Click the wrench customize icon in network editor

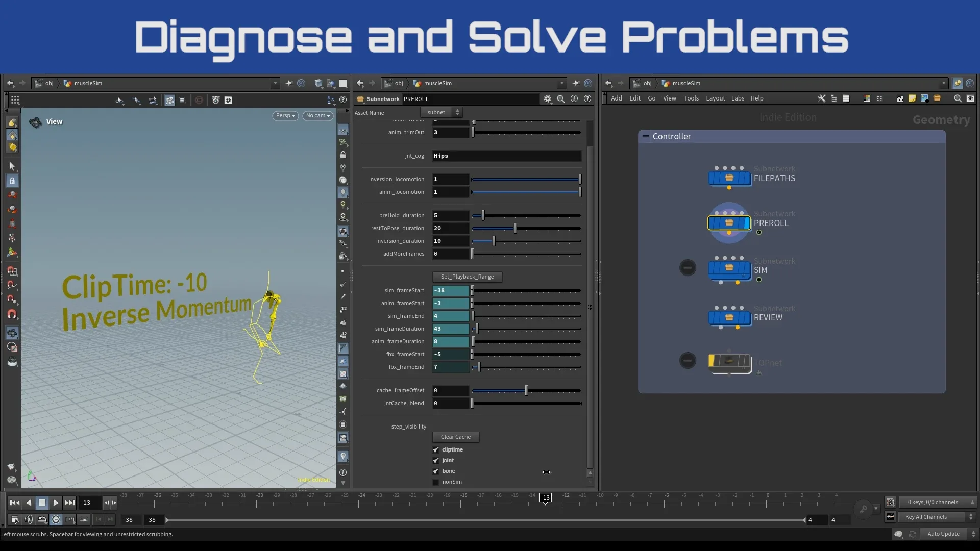[x=821, y=98]
